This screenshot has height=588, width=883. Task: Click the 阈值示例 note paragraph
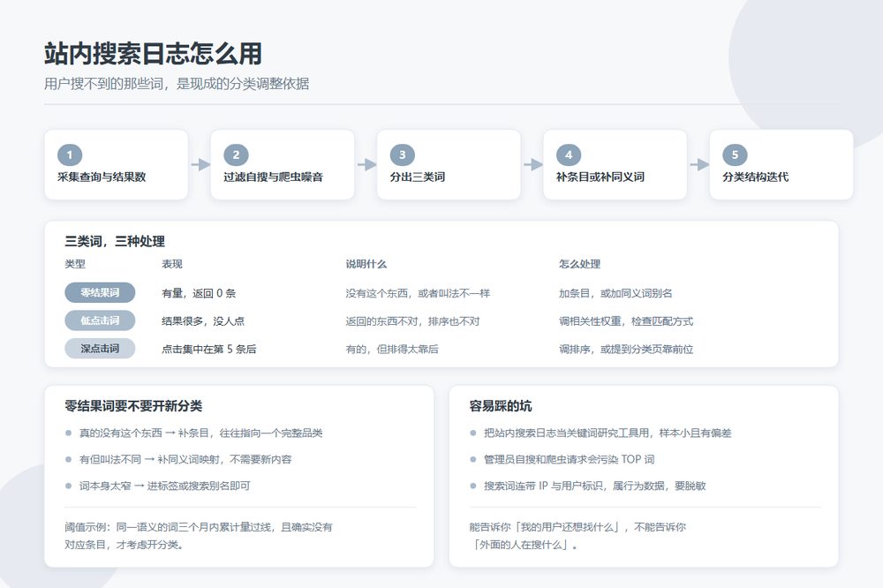(x=199, y=536)
